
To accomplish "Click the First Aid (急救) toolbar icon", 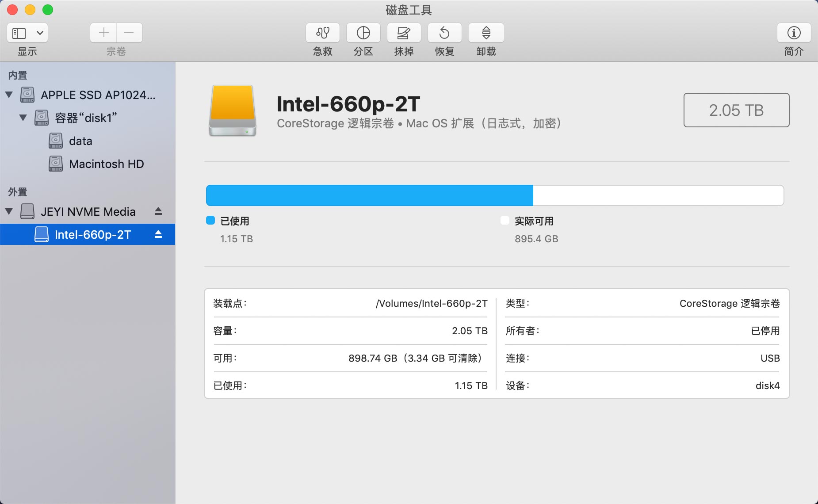I will 323,33.
